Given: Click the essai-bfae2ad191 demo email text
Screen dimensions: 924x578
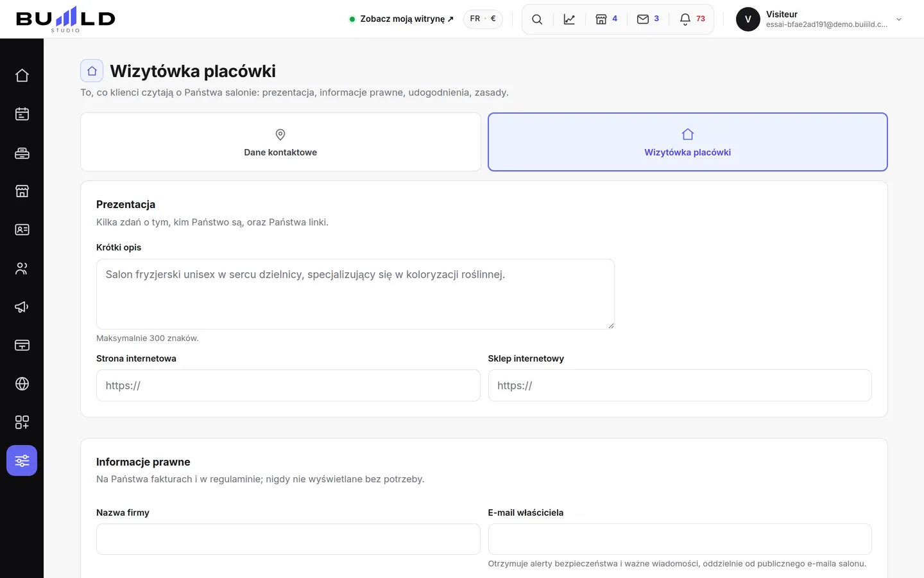Looking at the screenshot, I should point(826,24).
